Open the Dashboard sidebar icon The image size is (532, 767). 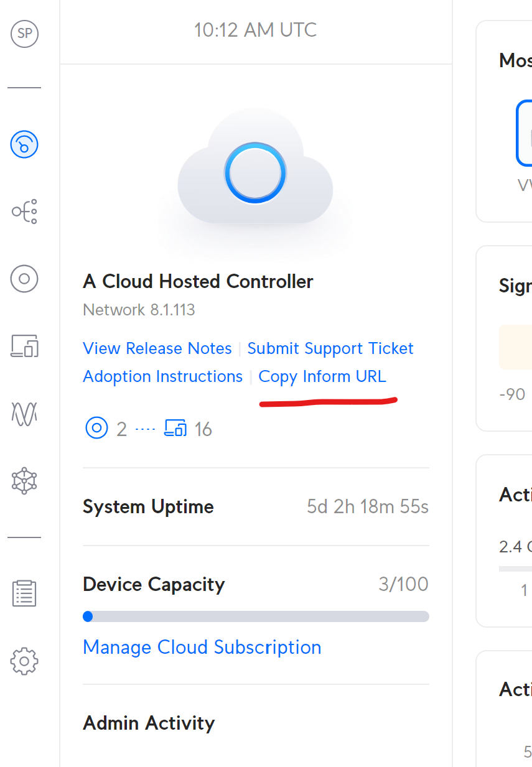pyautogui.click(x=24, y=145)
